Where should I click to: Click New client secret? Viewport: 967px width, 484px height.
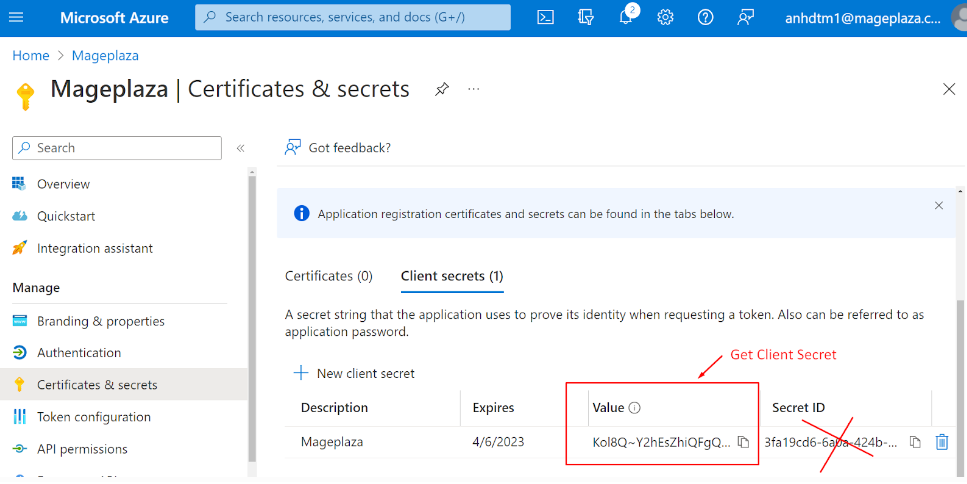tap(355, 373)
